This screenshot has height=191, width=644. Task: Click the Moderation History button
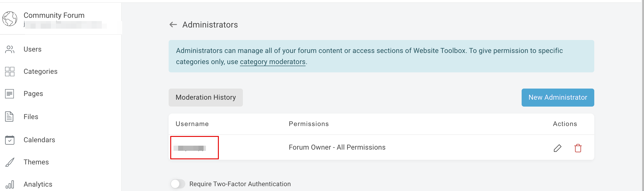[x=205, y=98]
